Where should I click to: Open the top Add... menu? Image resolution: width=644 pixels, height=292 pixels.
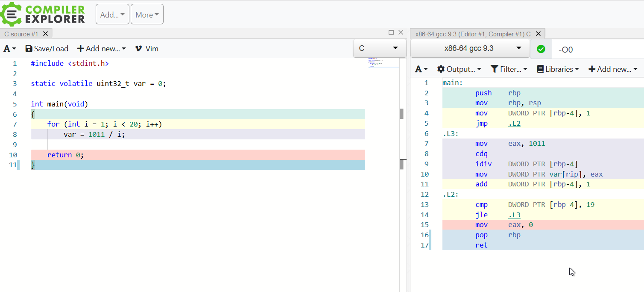[112, 15]
